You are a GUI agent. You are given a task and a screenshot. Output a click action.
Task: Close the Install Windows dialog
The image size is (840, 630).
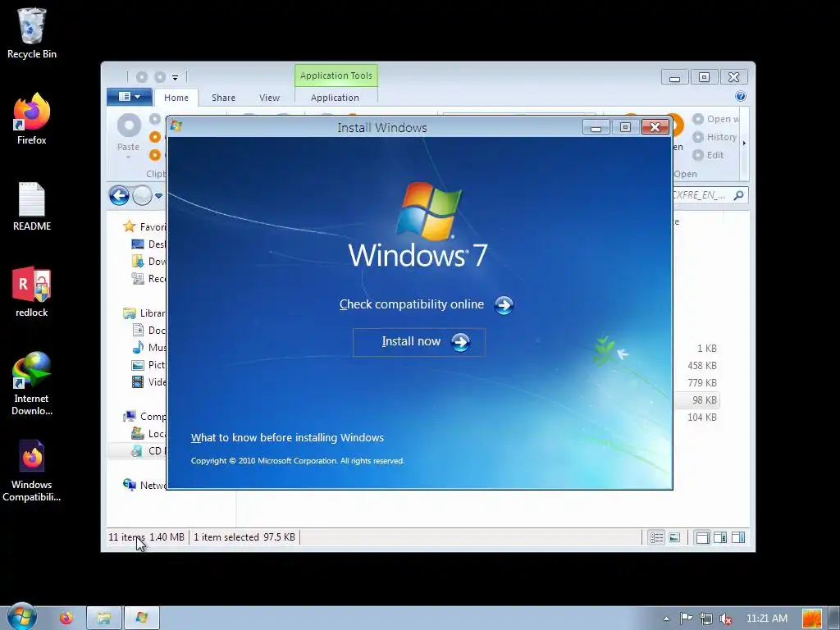655,127
